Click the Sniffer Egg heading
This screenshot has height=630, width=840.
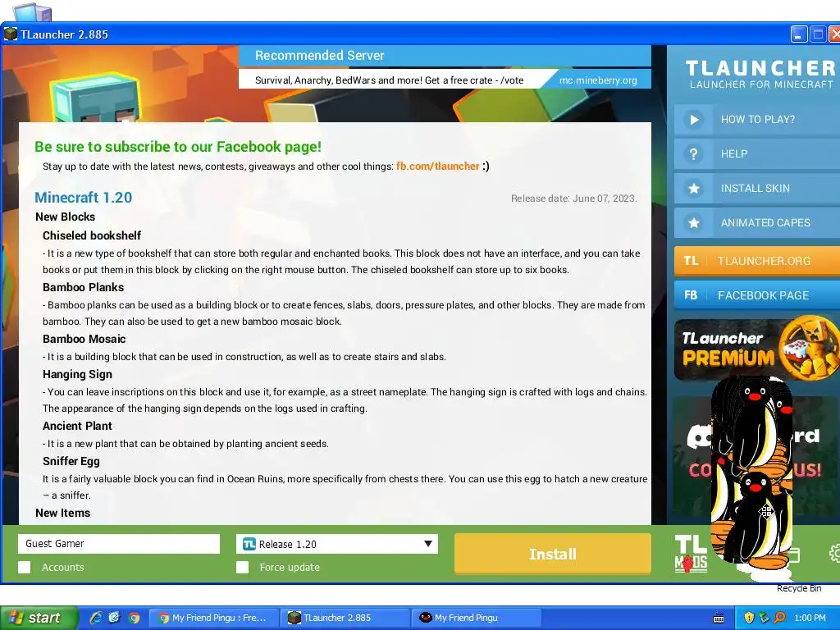point(71,461)
